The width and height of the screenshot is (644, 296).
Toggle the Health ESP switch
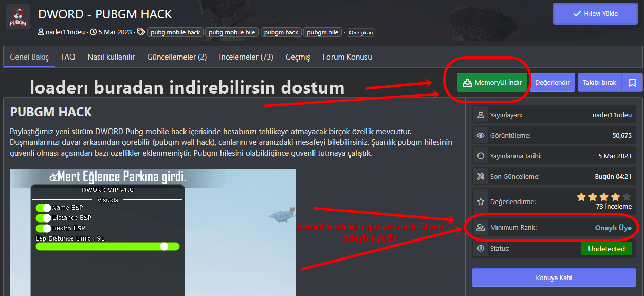(43, 228)
